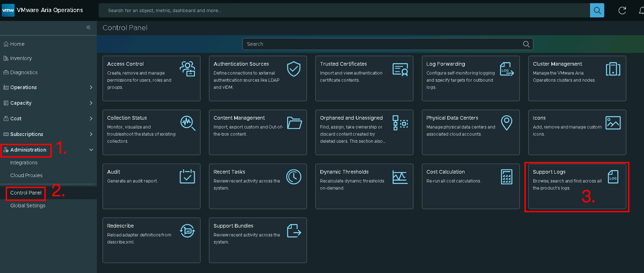Expand the Subscriptions menu chevron
Viewport: 644px width, 273px height.
click(x=91, y=134)
